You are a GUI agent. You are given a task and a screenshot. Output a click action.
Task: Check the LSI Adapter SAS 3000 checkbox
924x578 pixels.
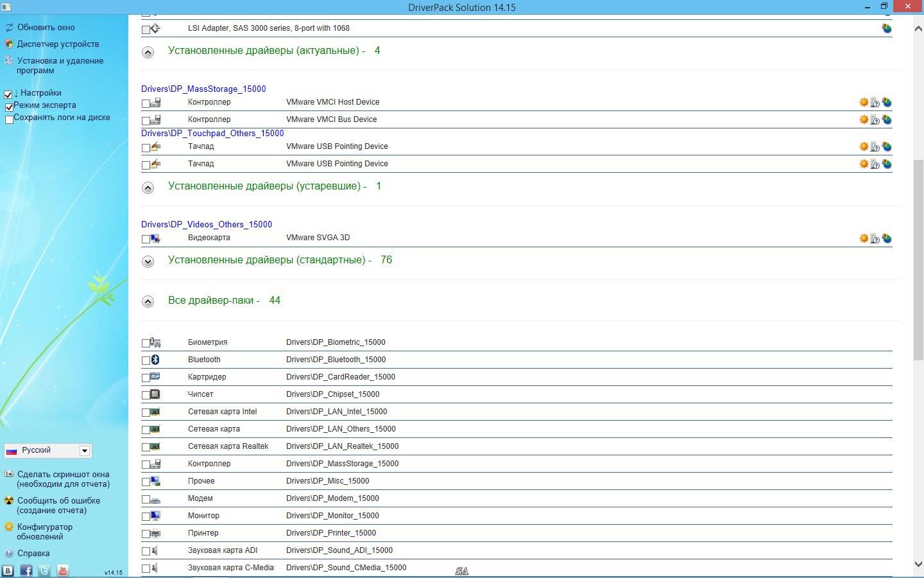[146, 30]
